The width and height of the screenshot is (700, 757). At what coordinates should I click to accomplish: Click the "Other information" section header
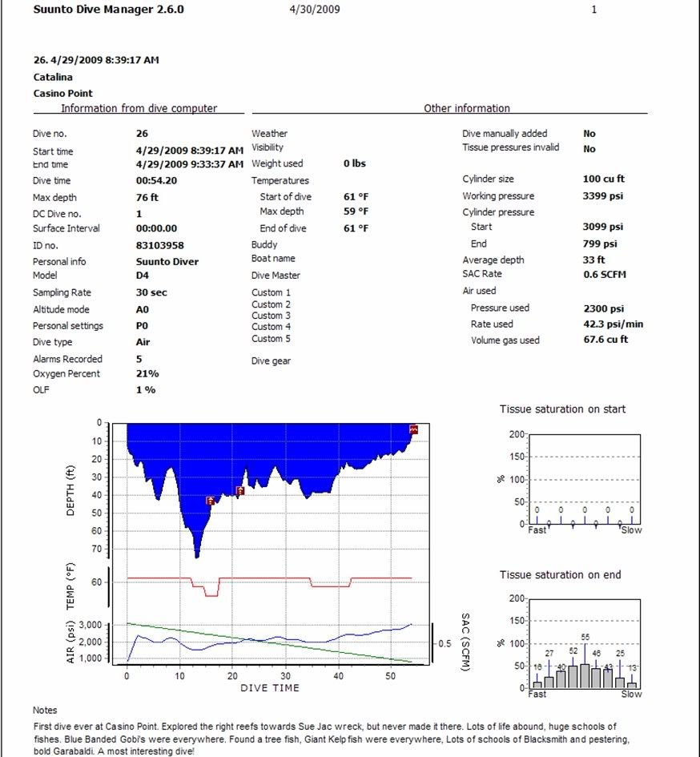[x=467, y=108]
